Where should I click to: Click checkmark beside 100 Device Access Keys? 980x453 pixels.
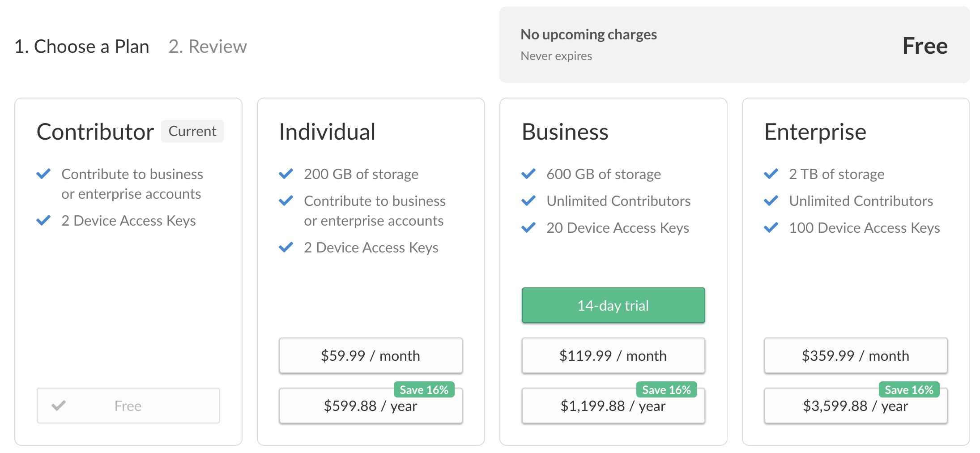tap(771, 227)
